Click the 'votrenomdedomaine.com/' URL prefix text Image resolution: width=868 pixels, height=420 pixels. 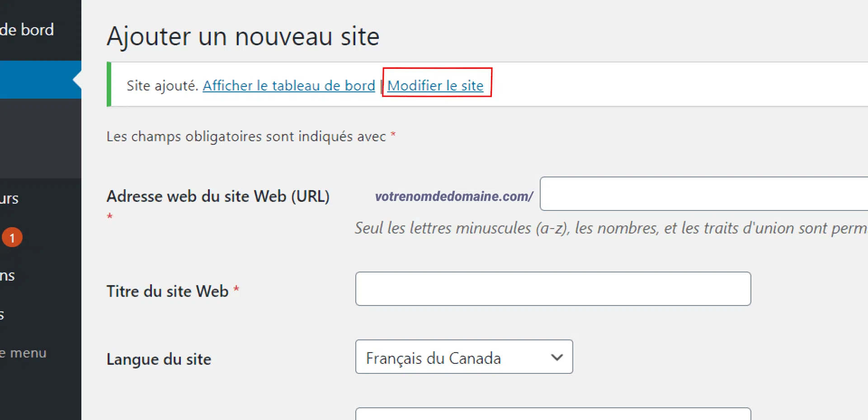click(454, 196)
